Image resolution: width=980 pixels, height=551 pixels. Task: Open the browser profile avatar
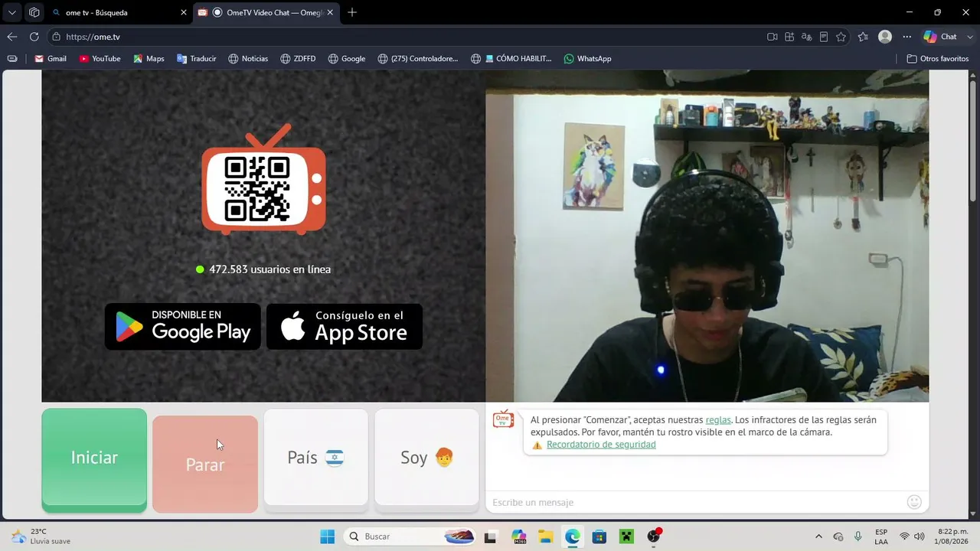[885, 37]
